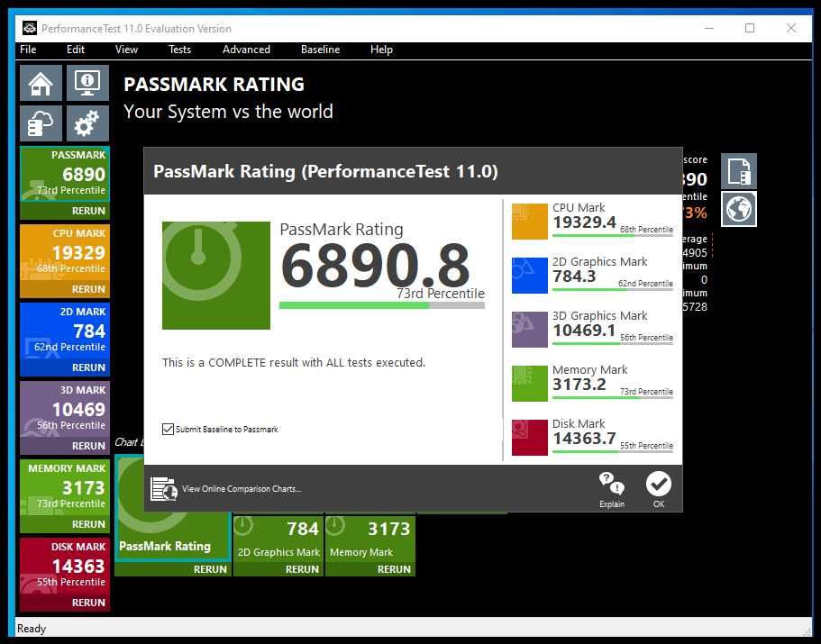Click View Online Comparison Charts link

coord(242,488)
